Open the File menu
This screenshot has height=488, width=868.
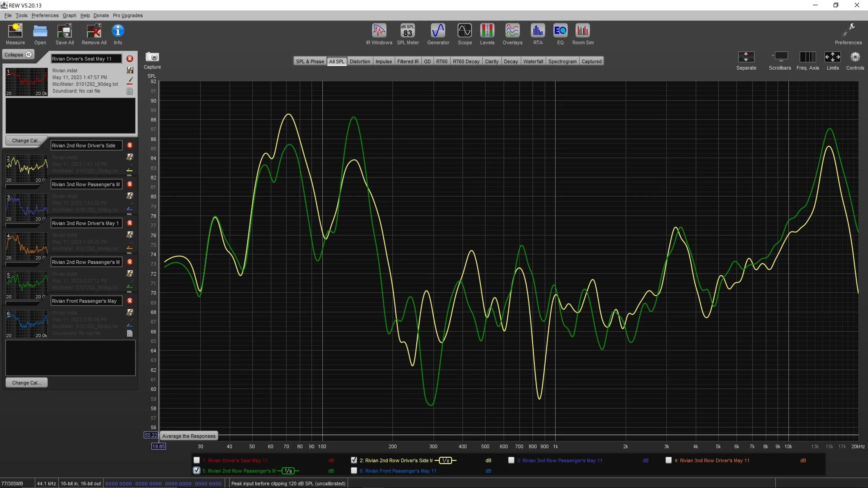[8, 16]
